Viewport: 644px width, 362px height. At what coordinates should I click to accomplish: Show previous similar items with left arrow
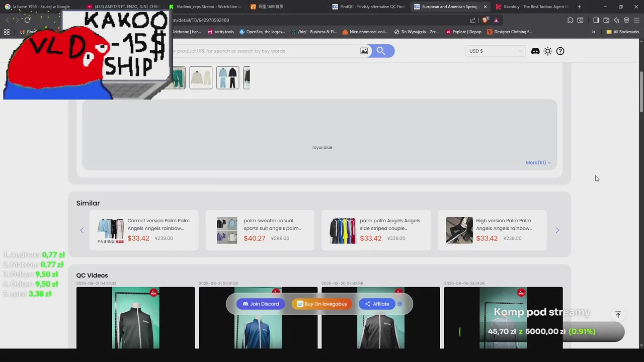click(82, 230)
